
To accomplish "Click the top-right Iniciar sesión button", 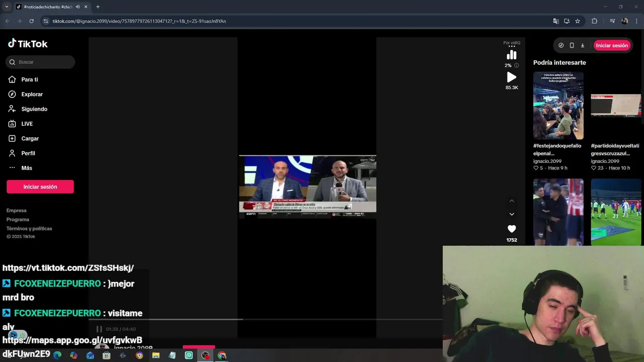I will click(612, 45).
